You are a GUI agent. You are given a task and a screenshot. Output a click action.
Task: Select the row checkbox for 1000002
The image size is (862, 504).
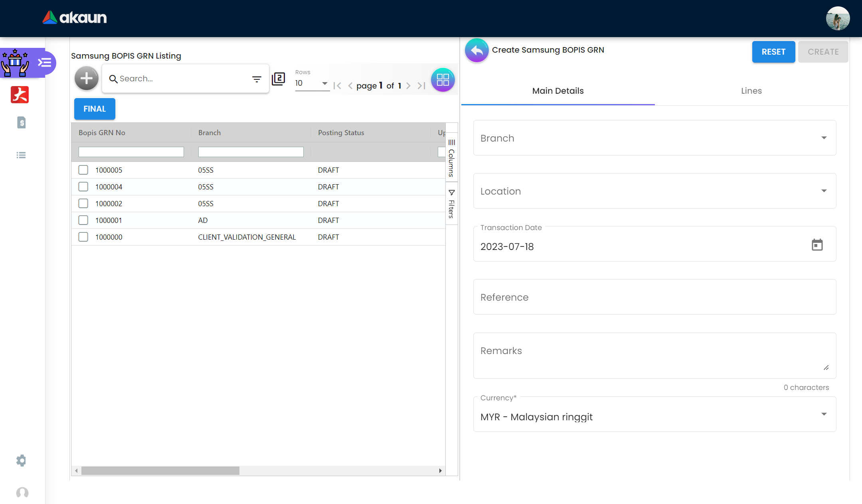83,203
